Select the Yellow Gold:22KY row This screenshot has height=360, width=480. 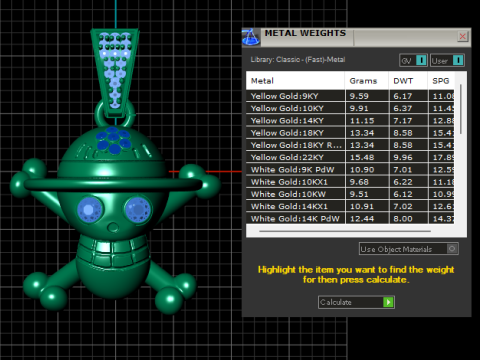pyautogui.click(x=350, y=157)
